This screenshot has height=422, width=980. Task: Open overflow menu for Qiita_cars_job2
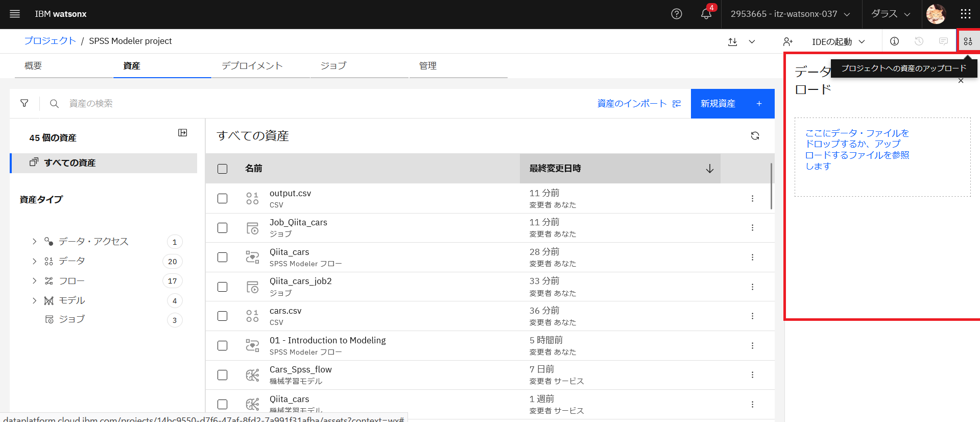point(752,287)
